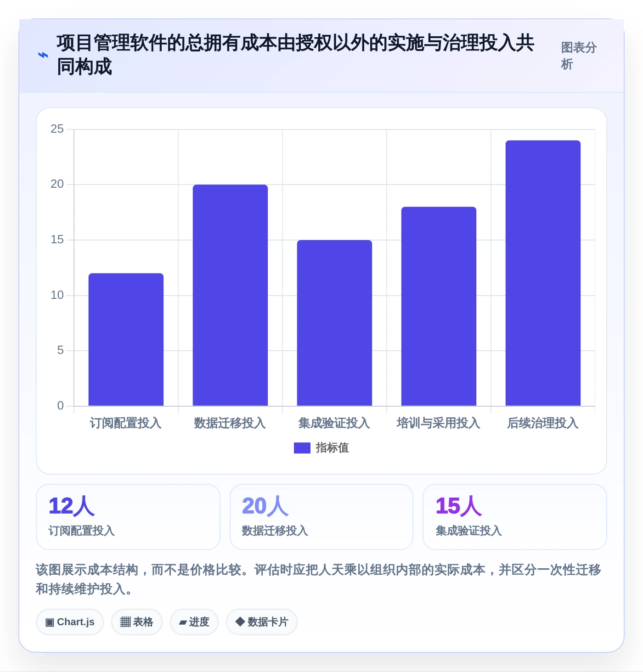The image size is (643, 672).
Task: Select the 表格 tag chip
Action: [137, 622]
